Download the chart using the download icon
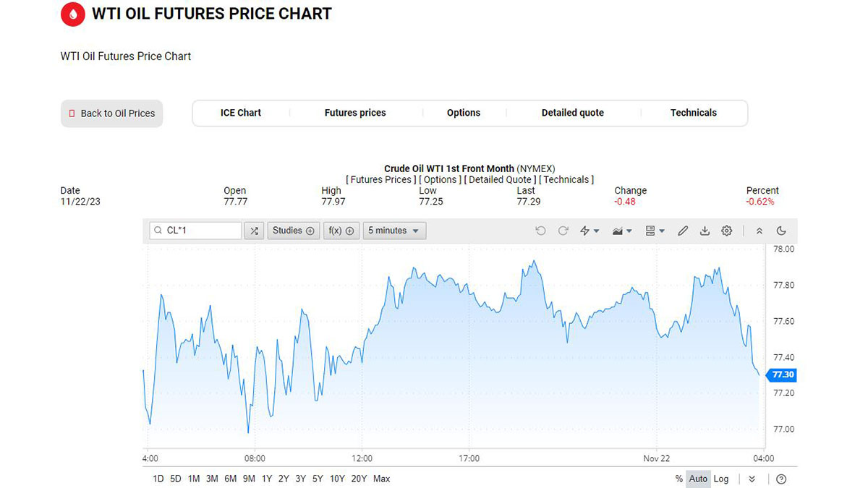The image size is (868, 488). [705, 231]
